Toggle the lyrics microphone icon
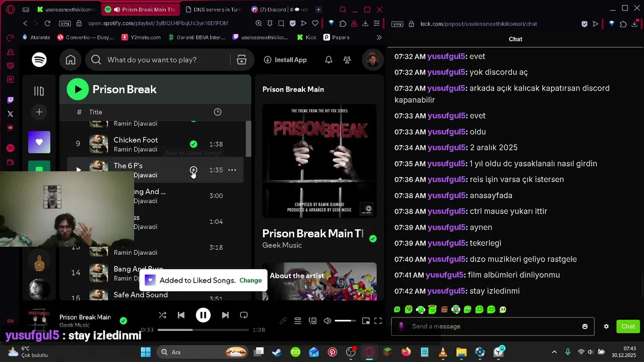The height and width of the screenshot is (362, 644). coord(283,321)
